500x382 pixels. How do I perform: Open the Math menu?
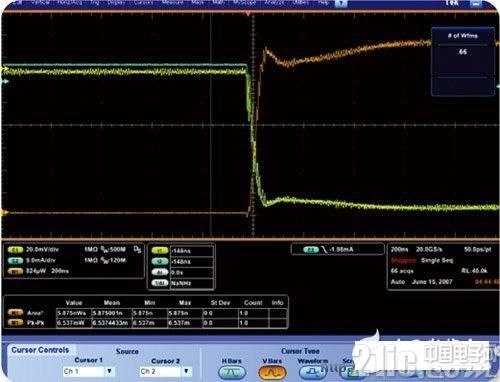tap(218, 2)
